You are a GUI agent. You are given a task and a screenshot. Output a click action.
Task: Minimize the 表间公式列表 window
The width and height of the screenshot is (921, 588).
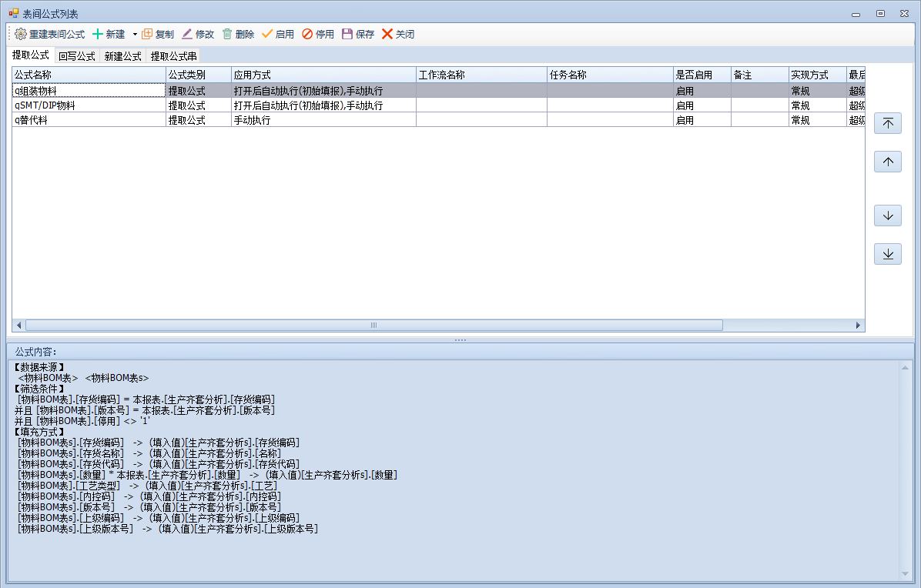tap(856, 14)
